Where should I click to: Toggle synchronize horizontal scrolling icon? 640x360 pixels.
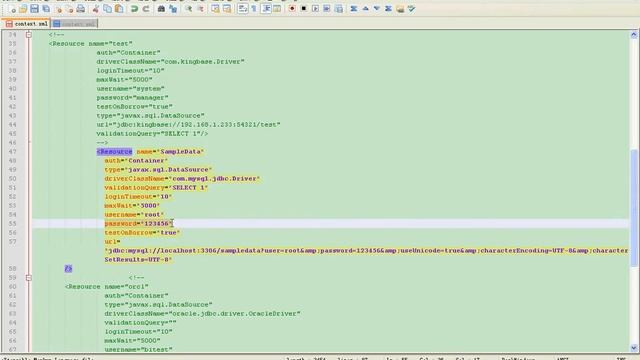pos(227,9)
